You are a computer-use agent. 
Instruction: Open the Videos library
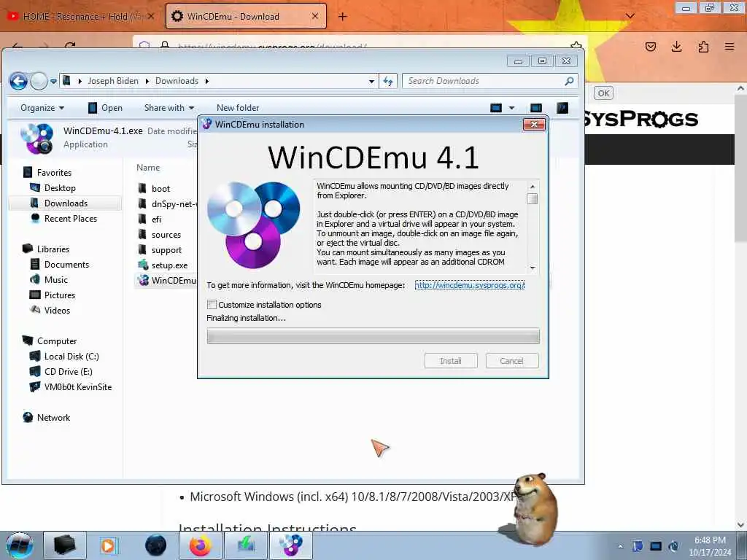click(x=50, y=310)
